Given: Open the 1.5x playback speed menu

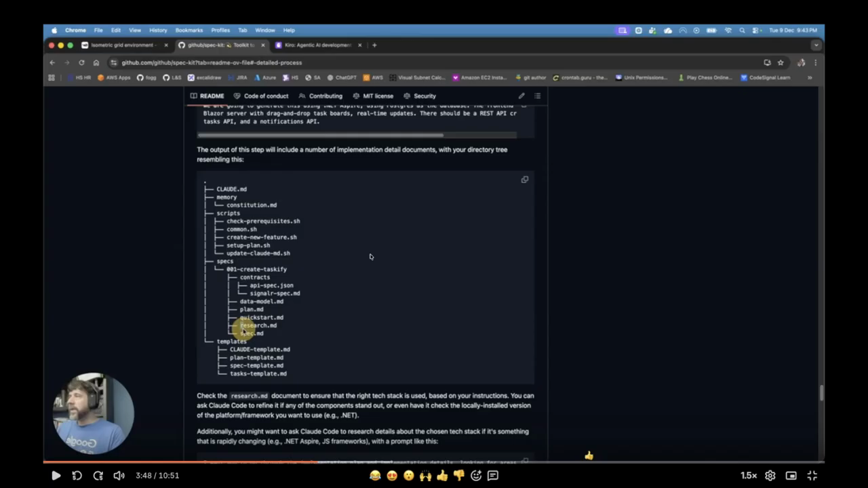Looking at the screenshot, I should tap(748, 476).
